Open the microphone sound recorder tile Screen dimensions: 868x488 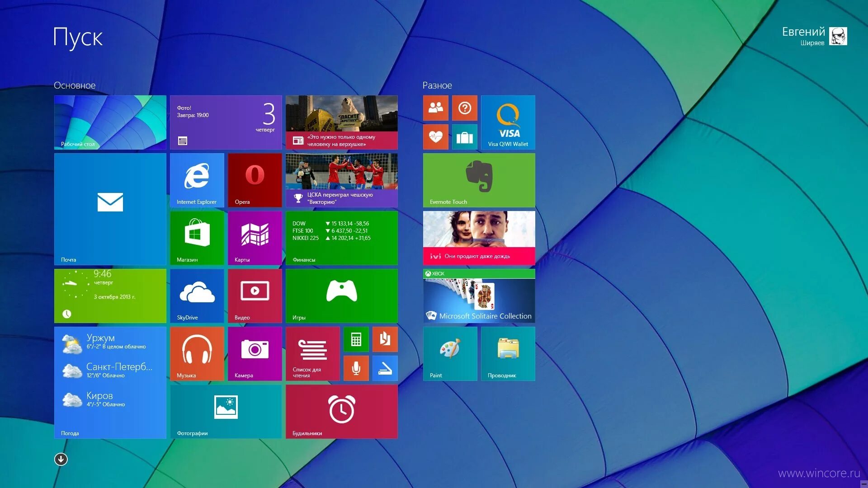tap(356, 368)
